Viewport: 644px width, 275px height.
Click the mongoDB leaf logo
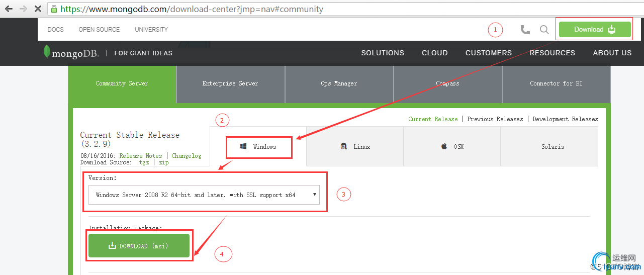(47, 52)
